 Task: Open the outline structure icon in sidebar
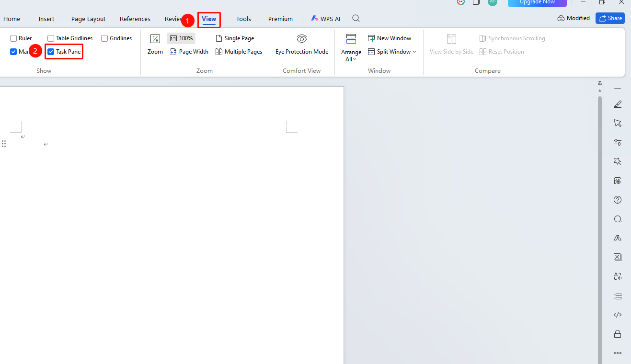(618, 296)
